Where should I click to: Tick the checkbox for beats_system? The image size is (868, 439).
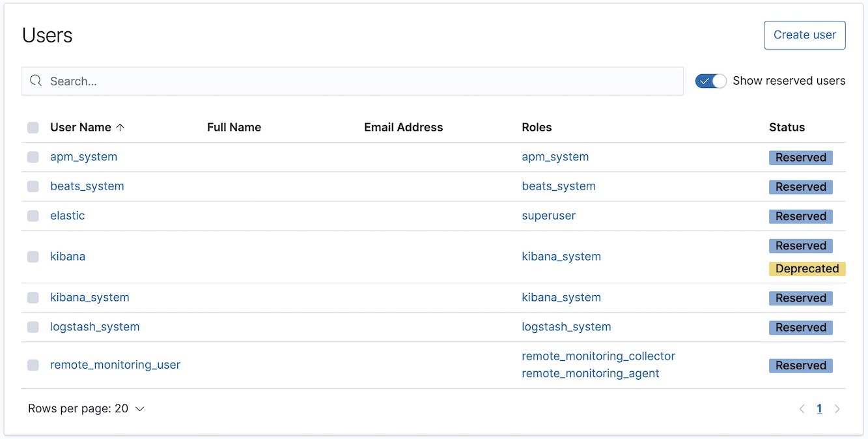tap(33, 186)
